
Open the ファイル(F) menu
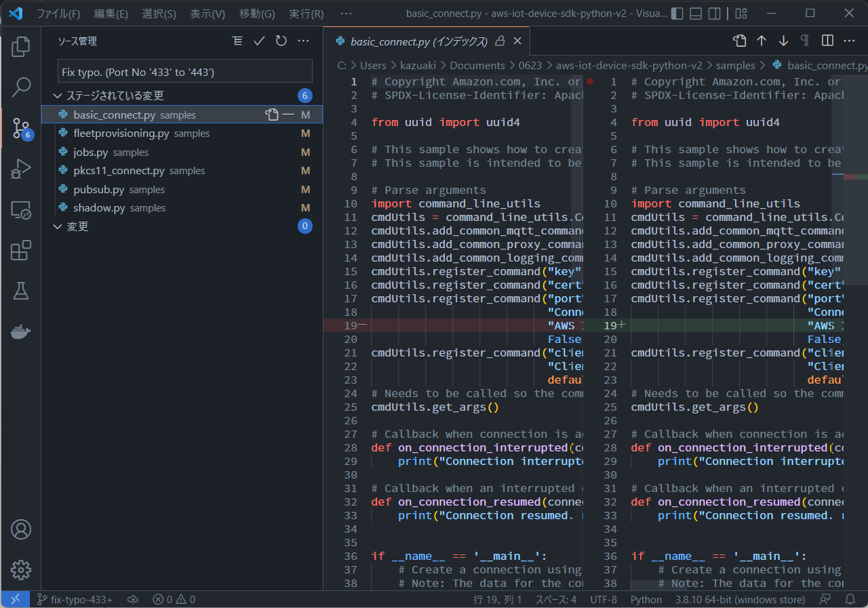58,14
